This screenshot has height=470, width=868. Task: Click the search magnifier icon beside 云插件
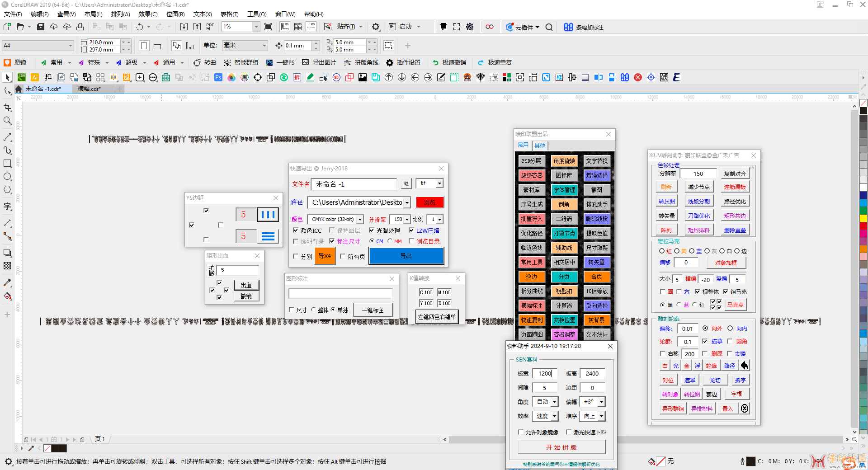[549, 27]
